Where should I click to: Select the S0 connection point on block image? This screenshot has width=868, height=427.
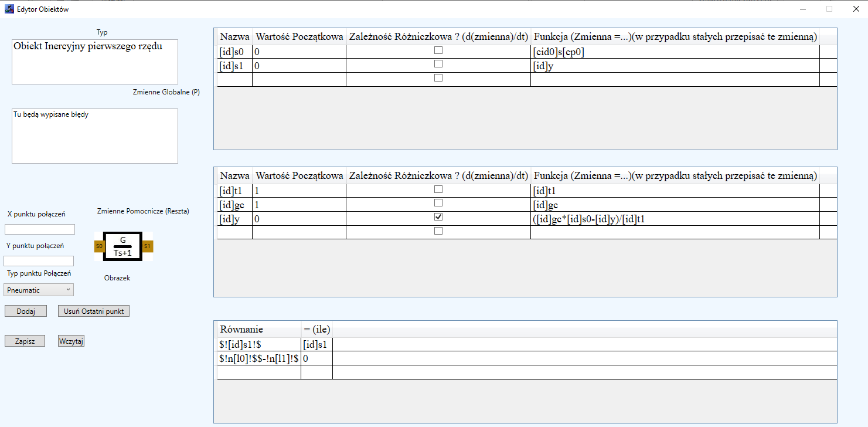[99, 246]
